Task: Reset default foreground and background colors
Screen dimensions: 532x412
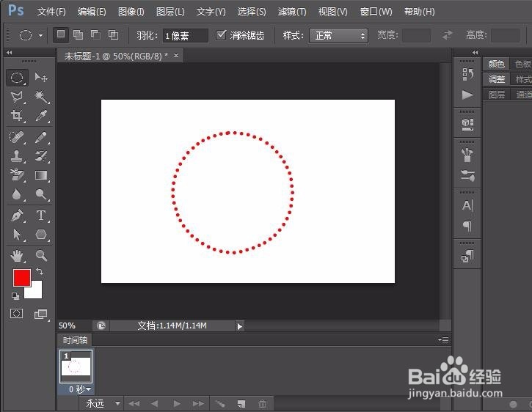Action: point(15,296)
